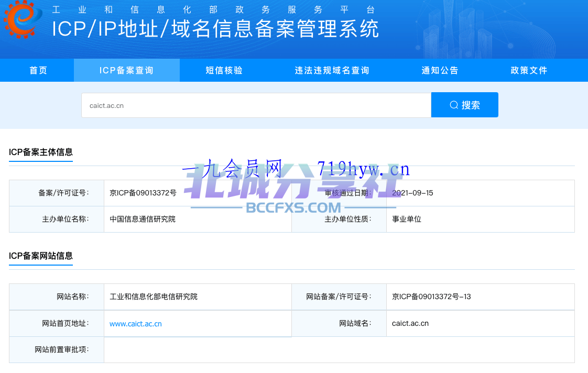Click the ICP备案网站信息 section heading

[41, 256]
